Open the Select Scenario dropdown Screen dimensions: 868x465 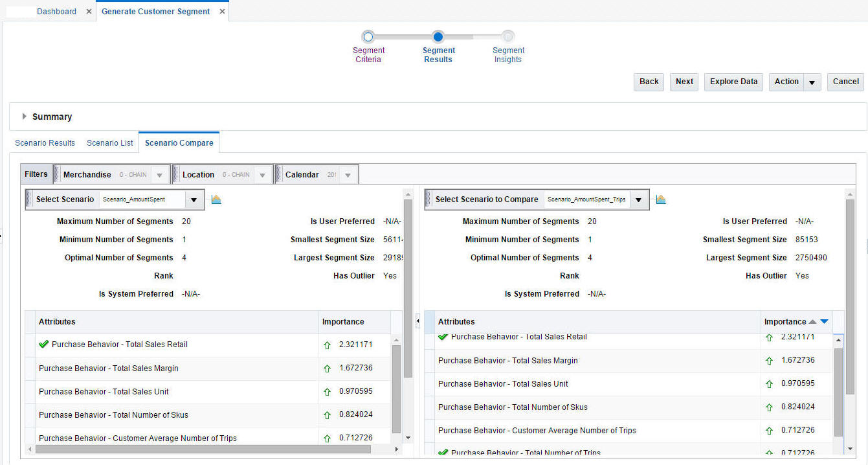click(x=194, y=199)
